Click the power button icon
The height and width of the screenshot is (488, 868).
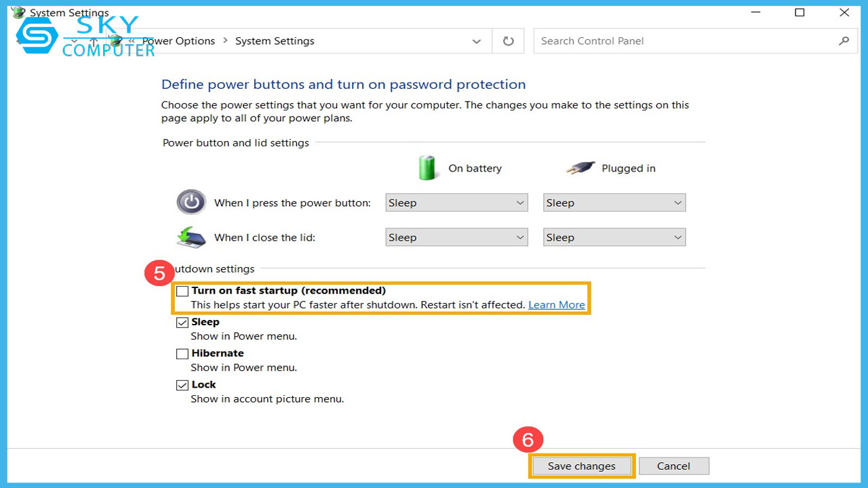pyautogui.click(x=191, y=202)
